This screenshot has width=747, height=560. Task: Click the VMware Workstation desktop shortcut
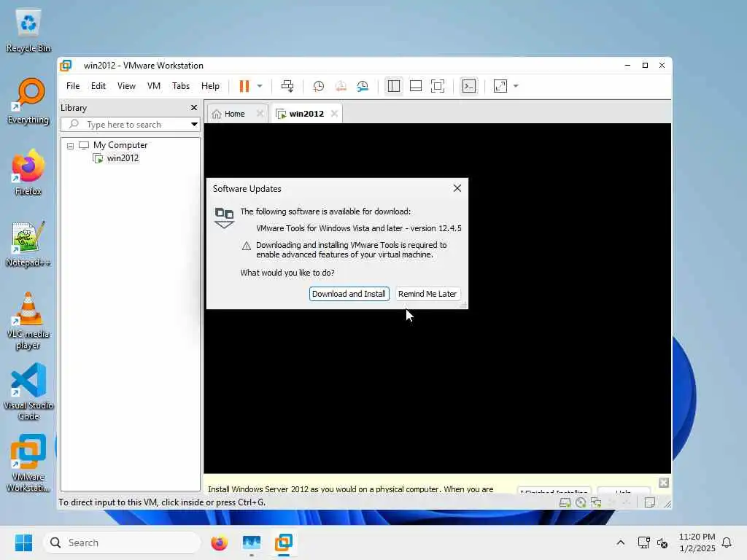pos(28,463)
